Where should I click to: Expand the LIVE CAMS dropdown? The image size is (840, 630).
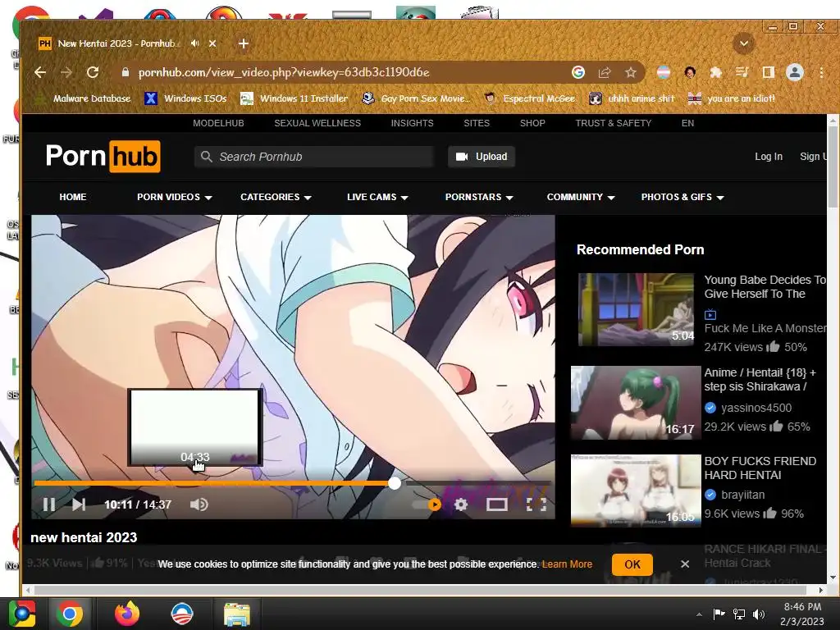(x=377, y=197)
